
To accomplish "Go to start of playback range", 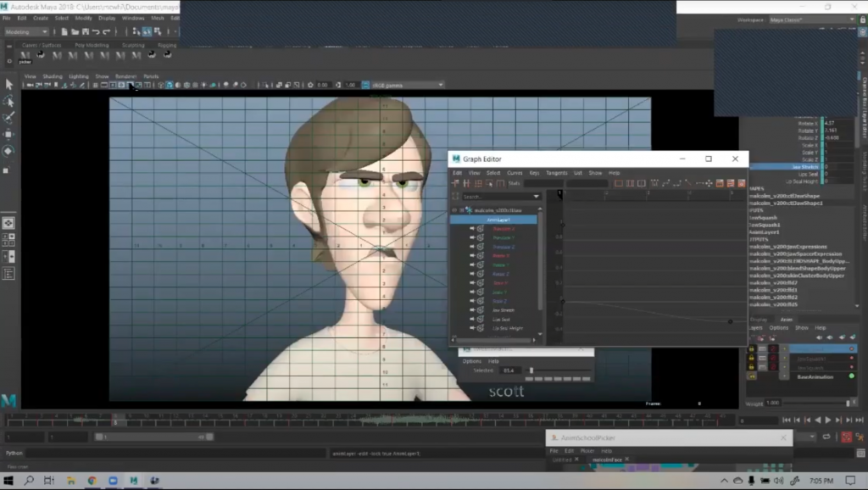I will point(786,420).
